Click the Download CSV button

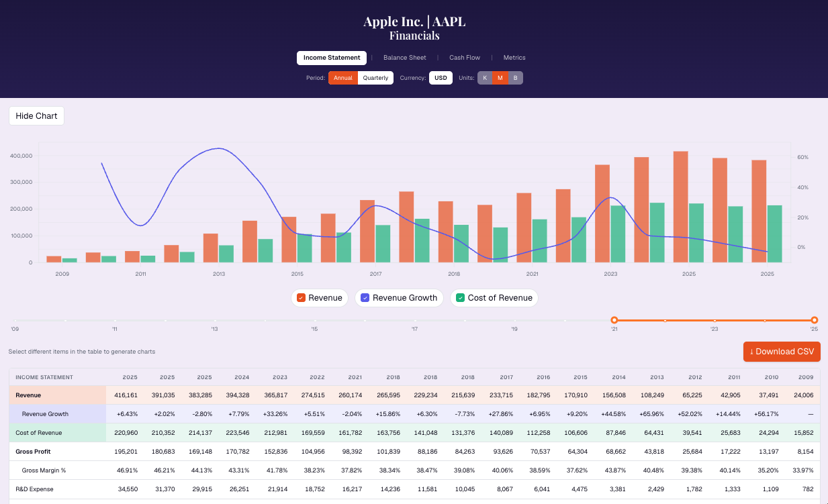[x=782, y=352]
